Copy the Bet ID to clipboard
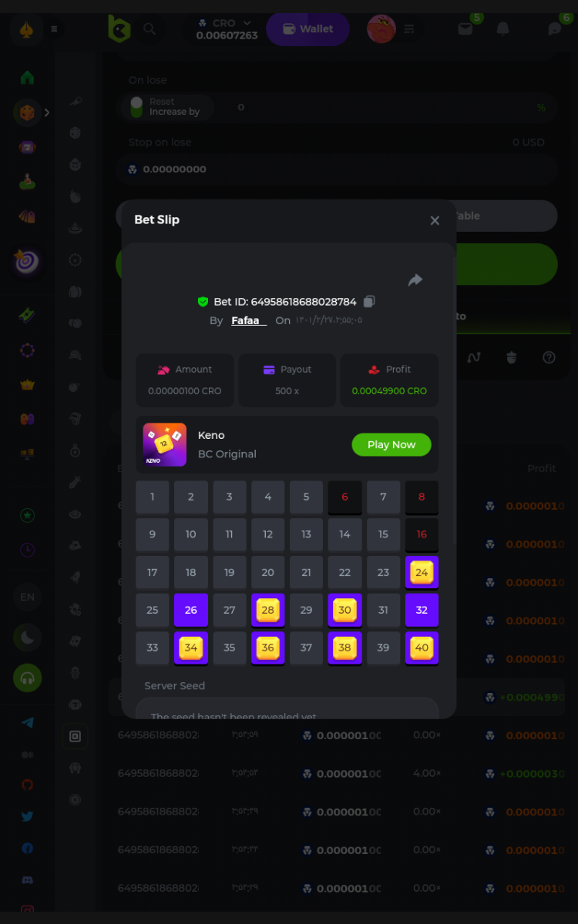This screenshot has height=924, width=578. click(x=369, y=301)
